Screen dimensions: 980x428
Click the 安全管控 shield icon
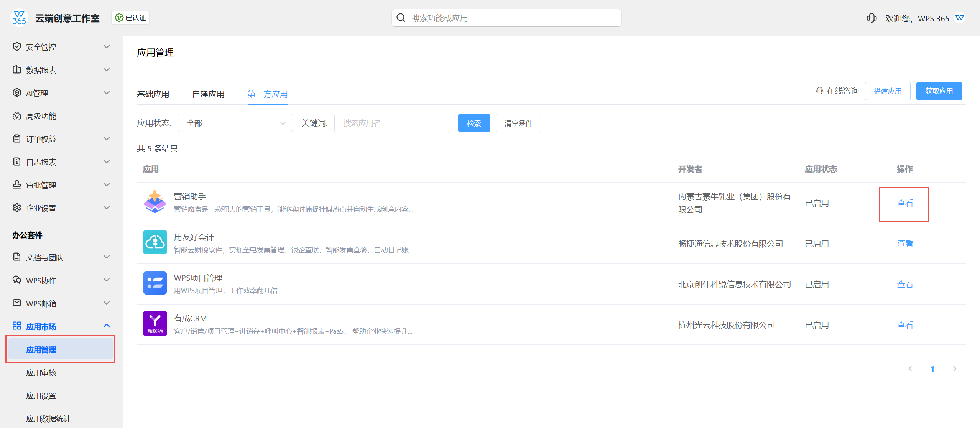[x=17, y=47]
